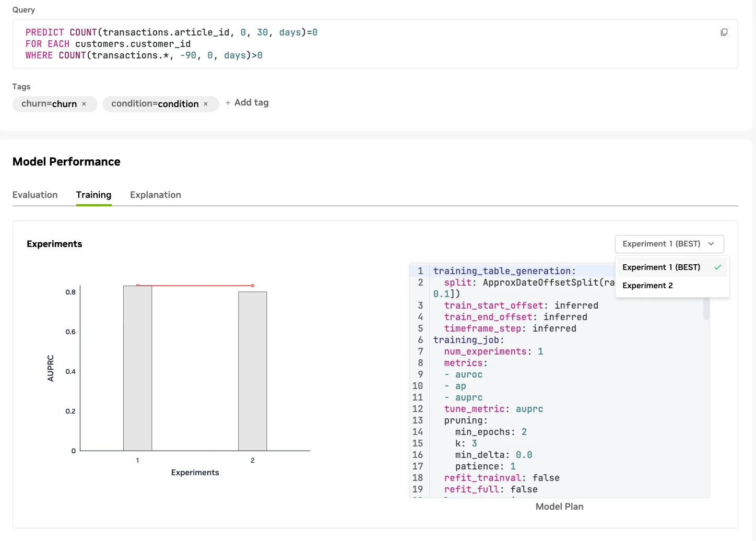
Task: Click the tune_metric: auprc line
Action: pyautogui.click(x=493, y=409)
